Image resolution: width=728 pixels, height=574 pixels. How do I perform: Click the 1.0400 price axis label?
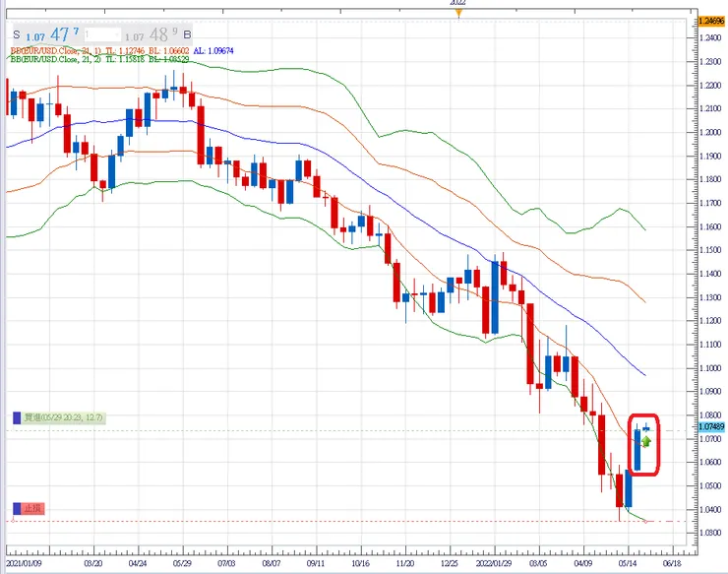point(711,510)
